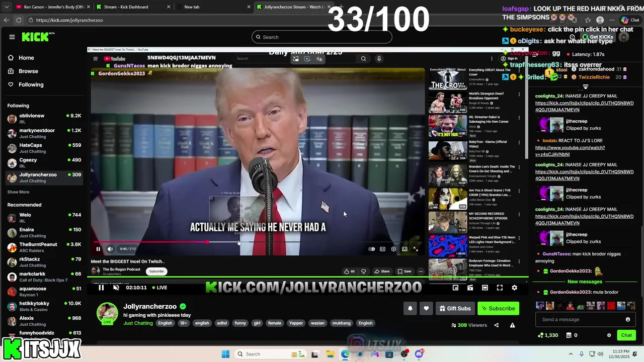Toggle YouTube autoplay switch

(x=372, y=249)
